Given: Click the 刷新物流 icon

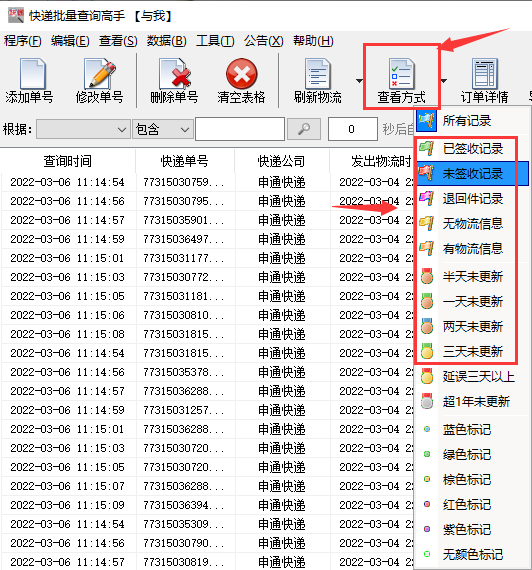Looking at the screenshot, I should tap(317, 74).
